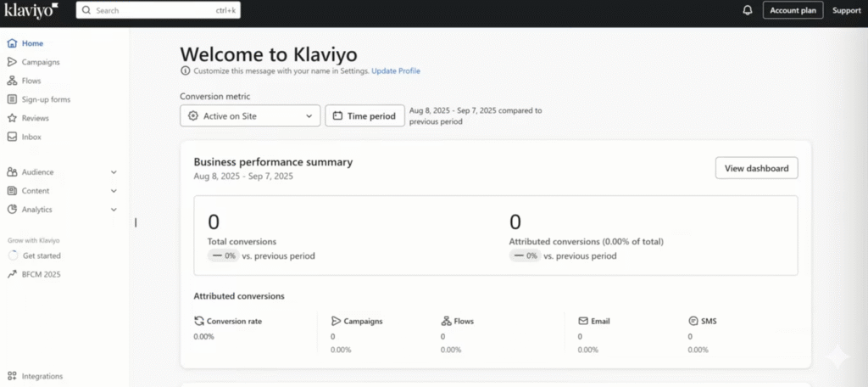Open the Active on Site metric dropdown
868x387 pixels.
[x=250, y=116]
